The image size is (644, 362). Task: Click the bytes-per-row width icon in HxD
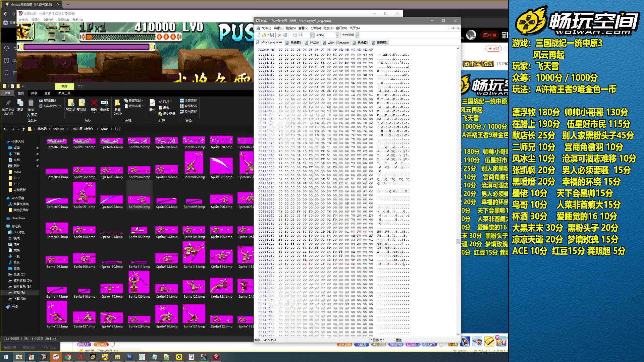[x=295, y=35]
